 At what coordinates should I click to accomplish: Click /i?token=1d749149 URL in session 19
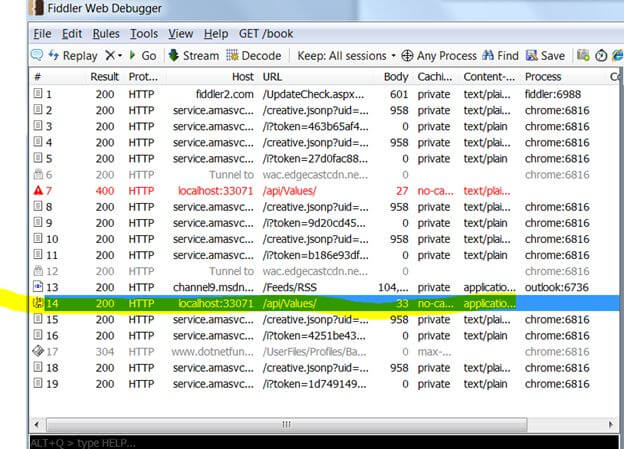(x=314, y=384)
